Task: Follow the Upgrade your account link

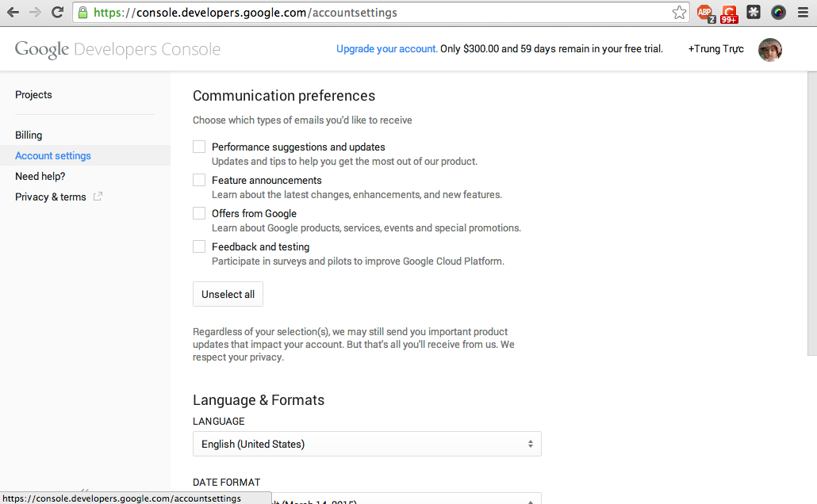Action: pyautogui.click(x=386, y=49)
